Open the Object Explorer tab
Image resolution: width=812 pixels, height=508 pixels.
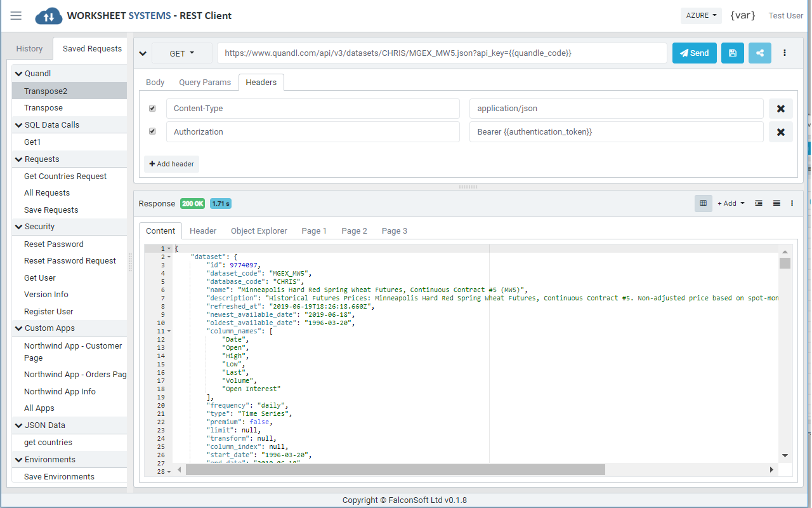pyautogui.click(x=259, y=231)
